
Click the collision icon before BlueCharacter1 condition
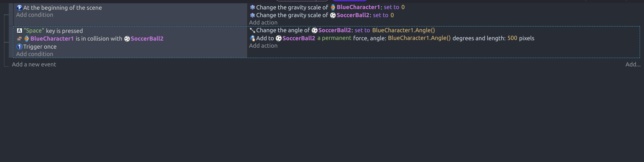(19, 39)
